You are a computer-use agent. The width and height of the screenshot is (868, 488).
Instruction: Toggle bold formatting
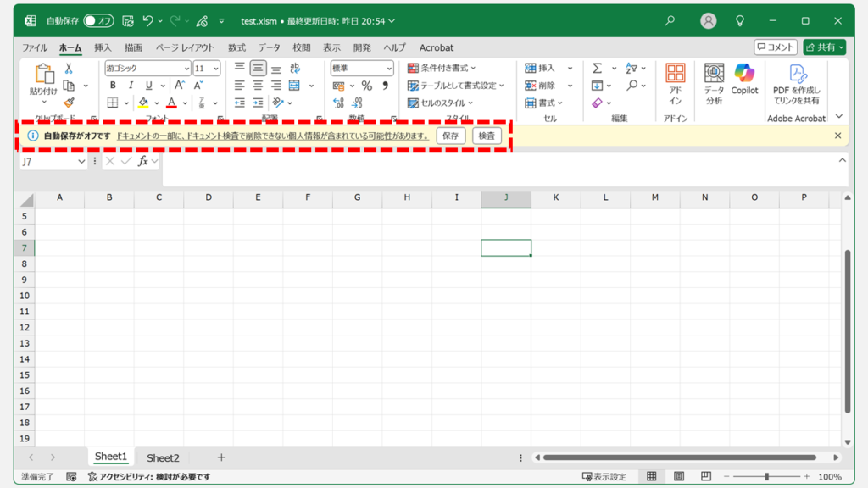click(113, 86)
